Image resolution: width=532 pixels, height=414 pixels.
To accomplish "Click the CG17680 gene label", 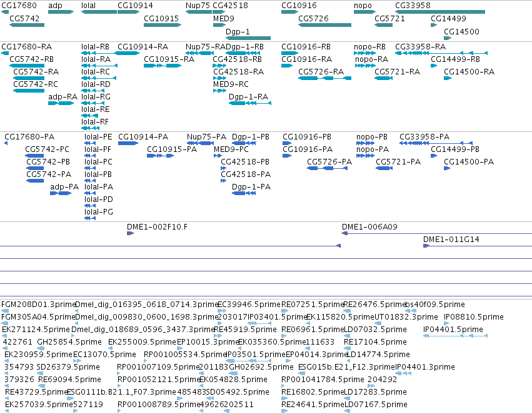I will point(19,6).
